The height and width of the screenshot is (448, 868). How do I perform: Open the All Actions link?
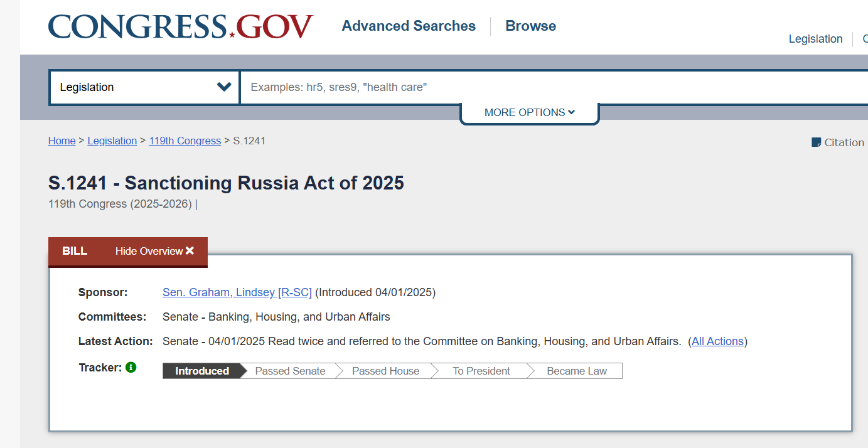pyautogui.click(x=717, y=342)
